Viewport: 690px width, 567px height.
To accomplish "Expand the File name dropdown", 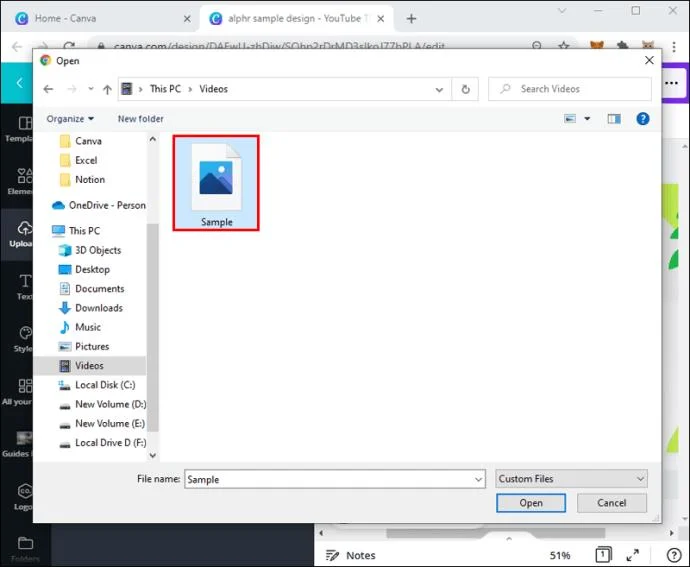I will tap(479, 479).
